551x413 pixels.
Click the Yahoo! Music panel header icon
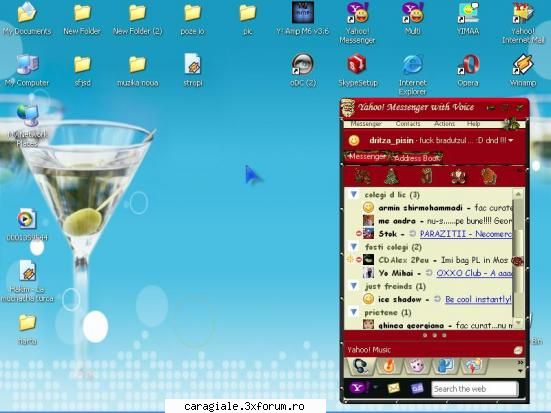tap(518, 350)
